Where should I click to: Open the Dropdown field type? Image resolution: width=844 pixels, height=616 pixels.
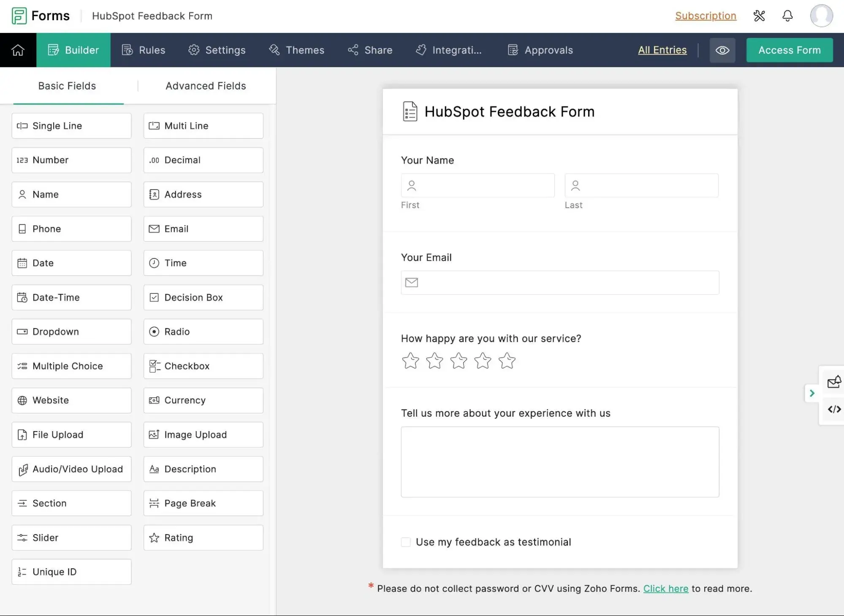[71, 331]
